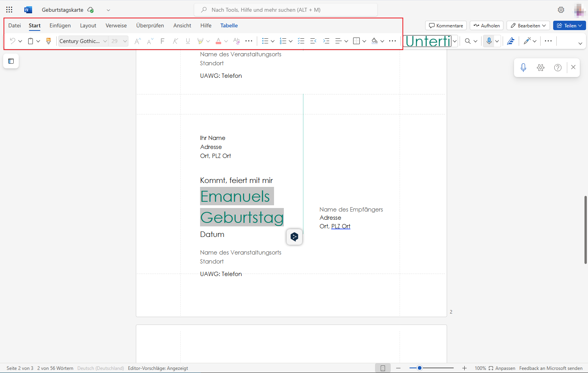Viewport: 588px width, 373px height.
Task: Switch to the Verweise tab
Action: click(116, 25)
